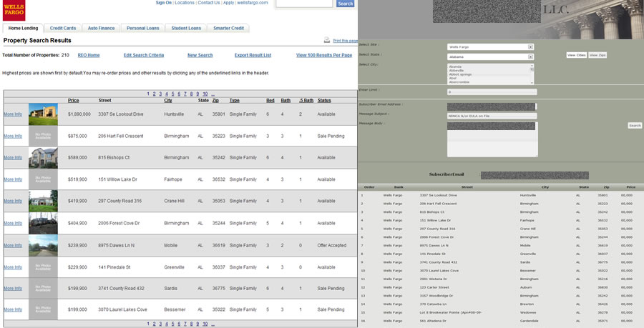The height and width of the screenshot is (328, 644).
Task: Open the Personal Loans tab
Action: (x=142, y=29)
